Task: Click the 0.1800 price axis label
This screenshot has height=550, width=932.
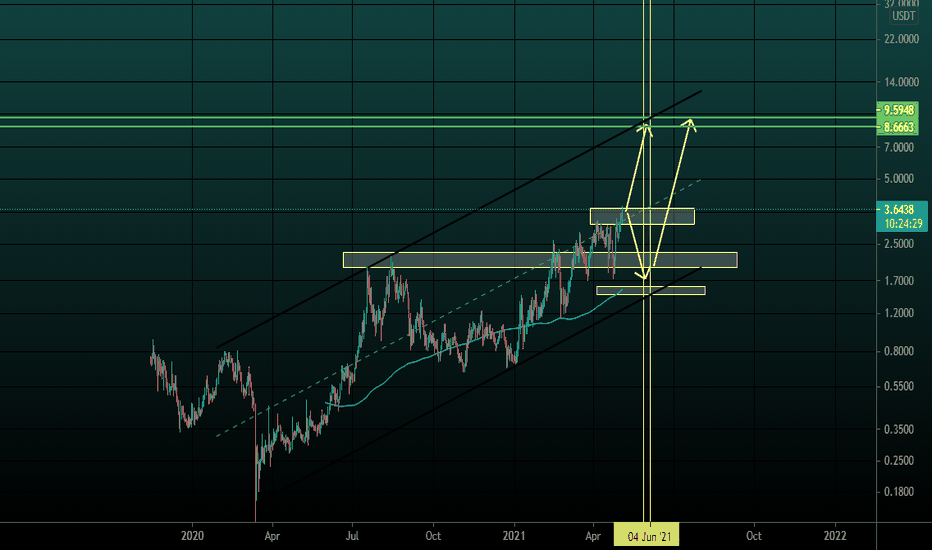Action: (x=899, y=492)
